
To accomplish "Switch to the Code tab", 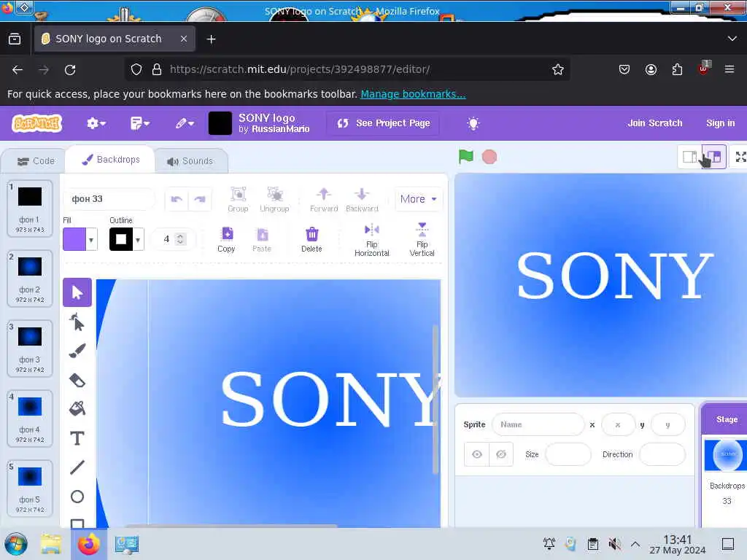I will [36, 161].
